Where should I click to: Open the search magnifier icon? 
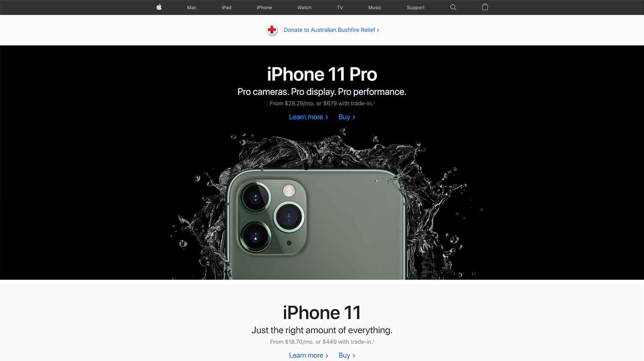[453, 7]
